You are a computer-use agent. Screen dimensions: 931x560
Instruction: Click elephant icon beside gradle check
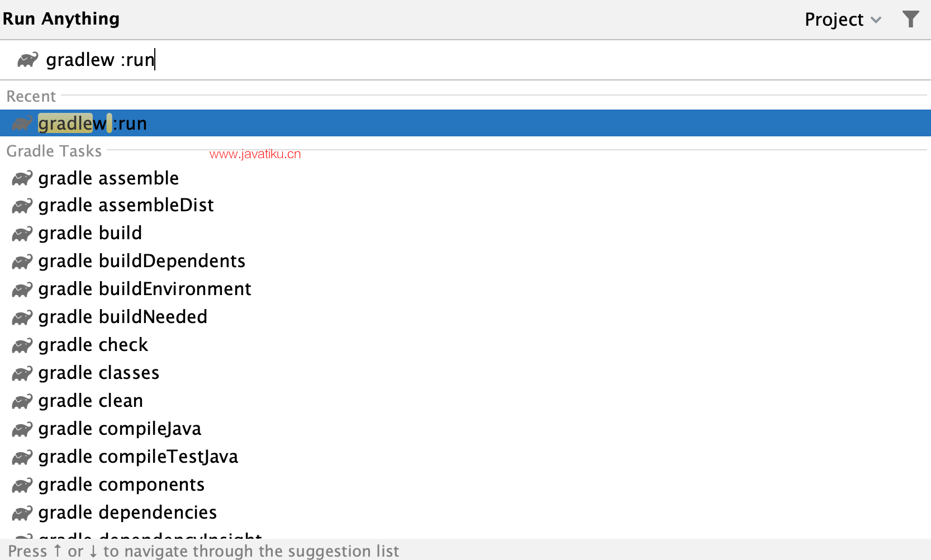click(x=22, y=345)
